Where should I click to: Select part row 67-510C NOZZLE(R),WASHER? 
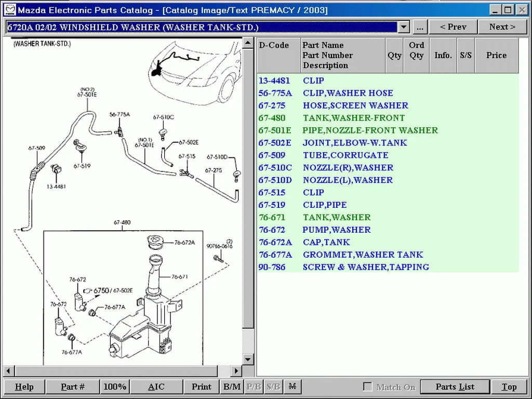coord(388,168)
